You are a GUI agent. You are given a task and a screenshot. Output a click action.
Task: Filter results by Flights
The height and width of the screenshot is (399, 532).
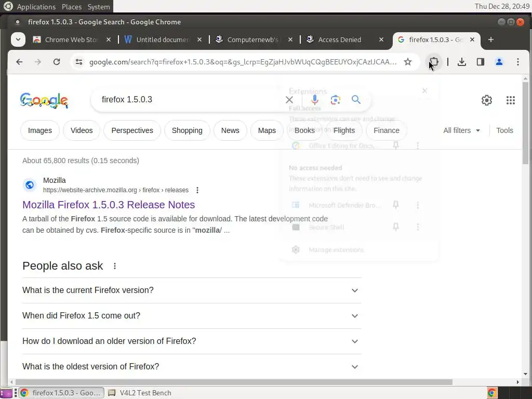tap(344, 130)
